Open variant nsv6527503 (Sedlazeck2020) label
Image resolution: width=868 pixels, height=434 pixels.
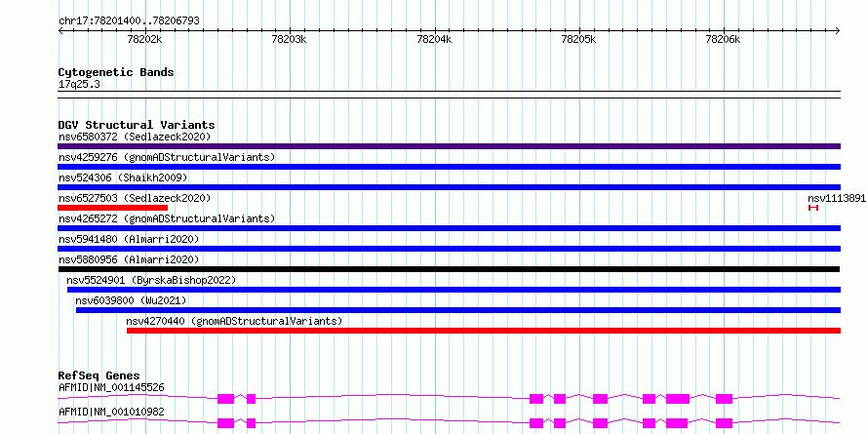coord(135,198)
